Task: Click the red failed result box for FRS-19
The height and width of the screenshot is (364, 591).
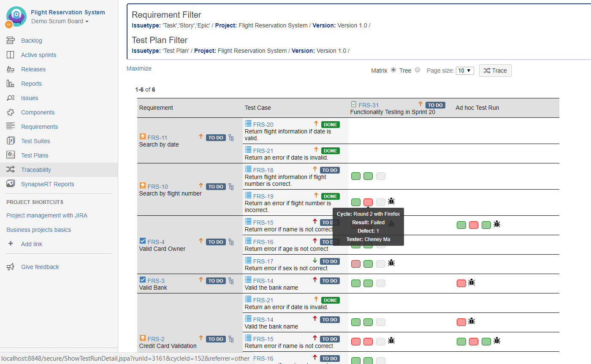Action: 368,202
